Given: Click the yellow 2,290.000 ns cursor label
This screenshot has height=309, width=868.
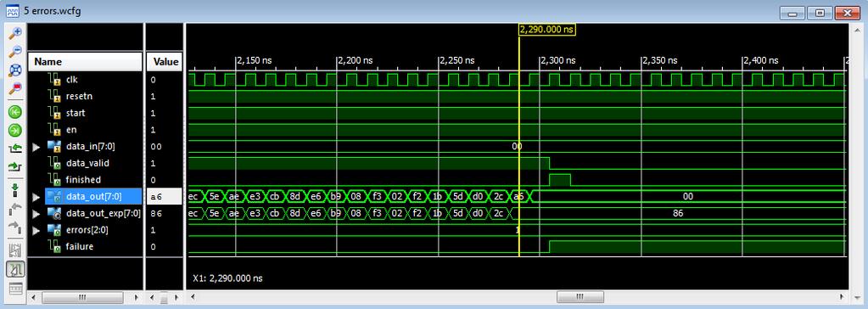Looking at the screenshot, I should point(547,30).
